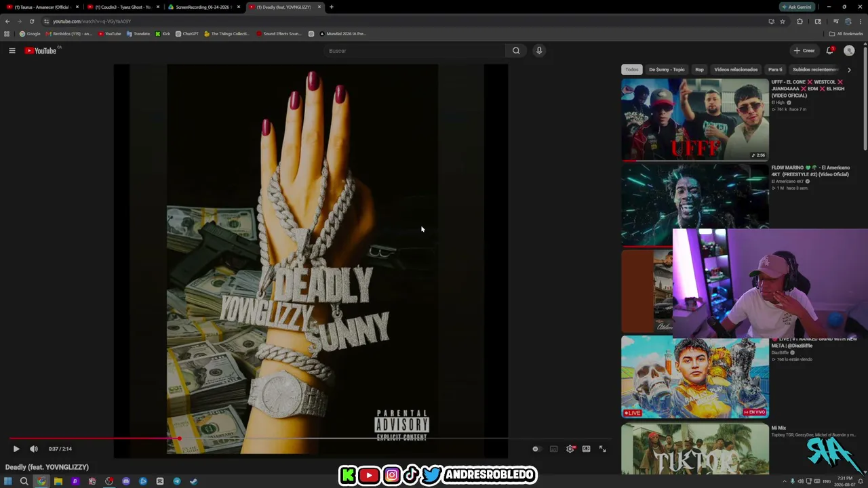The width and height of the screenshot is (868, 488).
Task: Click the address bar URL
Action: [92, 21]
